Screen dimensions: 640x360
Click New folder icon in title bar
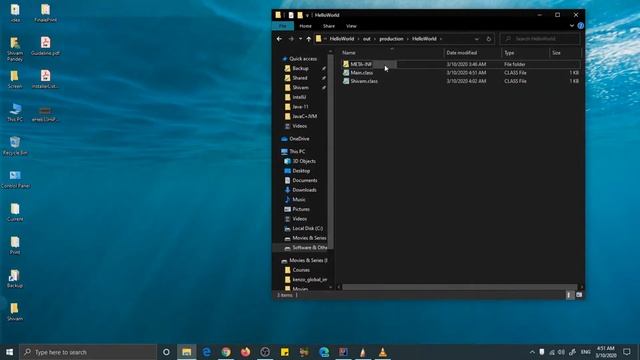point(300,15)
